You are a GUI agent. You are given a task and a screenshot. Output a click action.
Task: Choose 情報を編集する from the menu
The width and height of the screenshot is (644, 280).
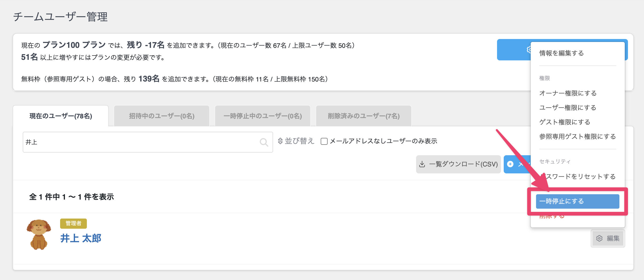point(561,53)
